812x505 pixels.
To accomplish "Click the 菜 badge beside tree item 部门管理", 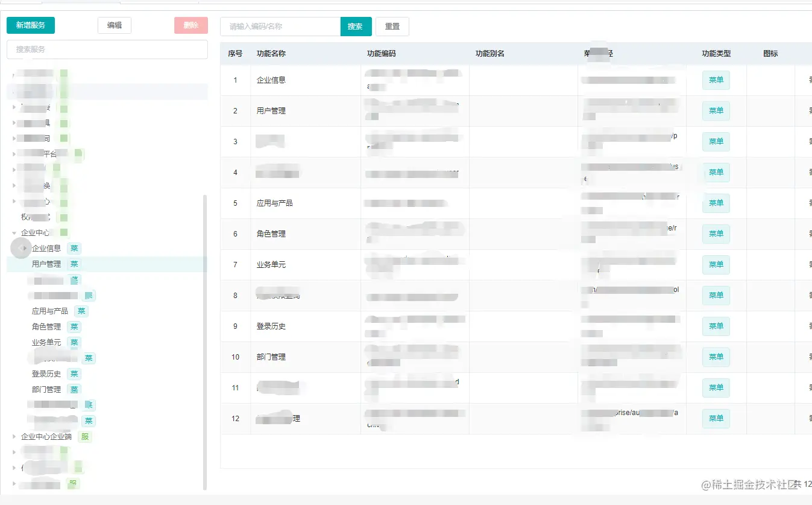I will coord(74,390).
